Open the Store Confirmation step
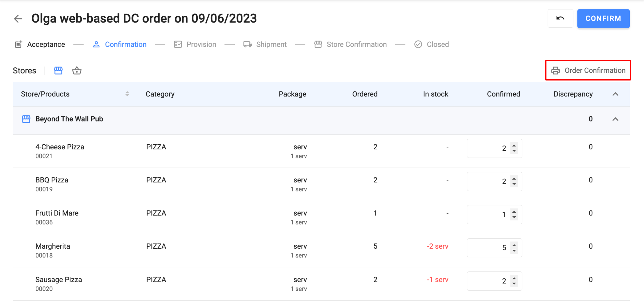The height and width of the screenshot is (308, 644). [x=356, y=45]
